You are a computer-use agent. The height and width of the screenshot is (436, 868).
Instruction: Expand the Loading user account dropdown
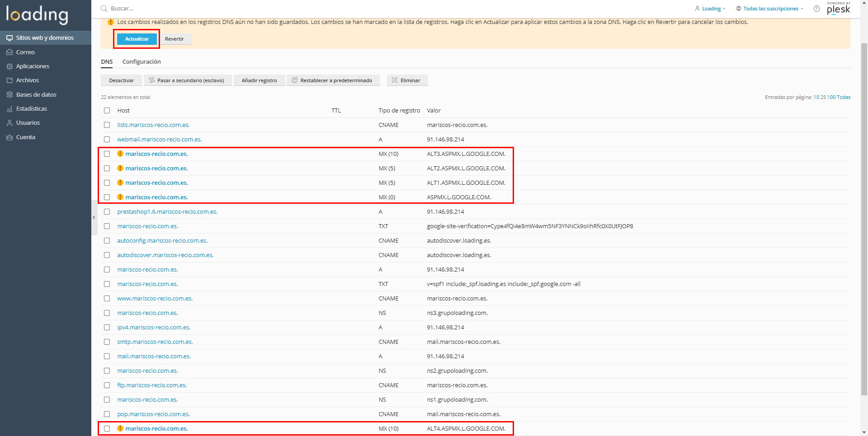[x=710, y=9]
